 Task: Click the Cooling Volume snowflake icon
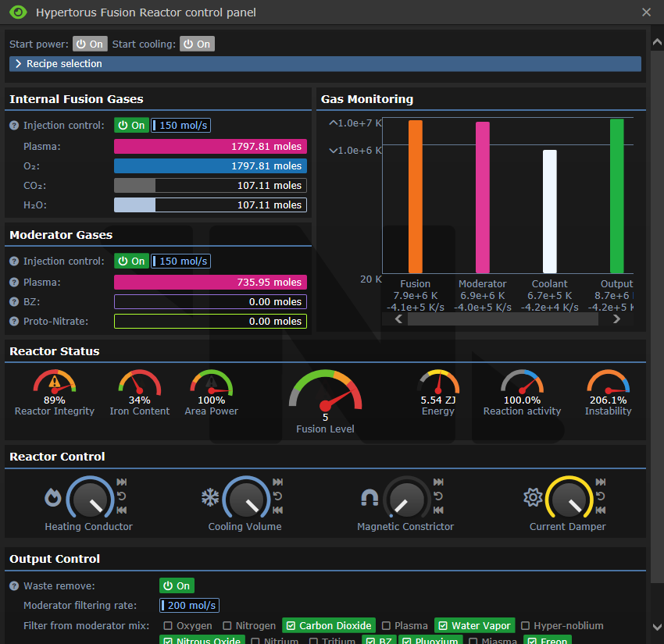(210, 497)
